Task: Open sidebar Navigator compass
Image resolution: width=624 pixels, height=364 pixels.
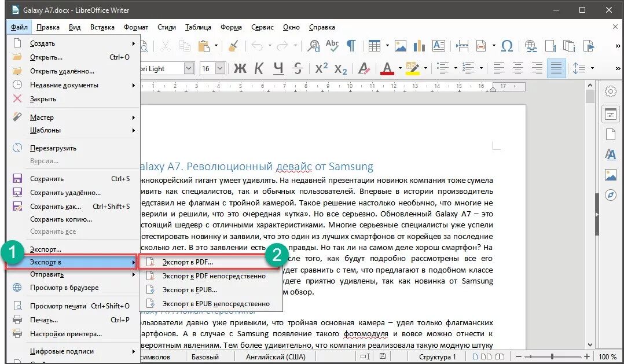Action: 611,195
